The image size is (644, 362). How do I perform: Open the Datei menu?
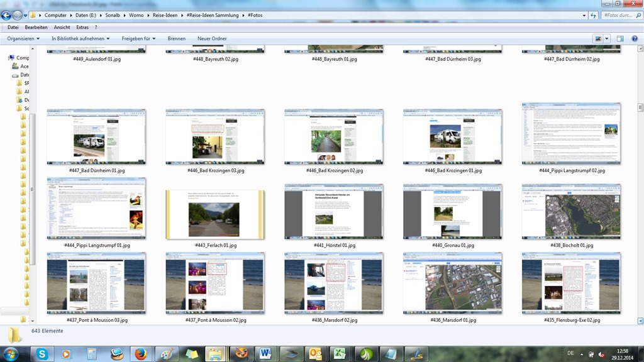click(x=13, y=27)
